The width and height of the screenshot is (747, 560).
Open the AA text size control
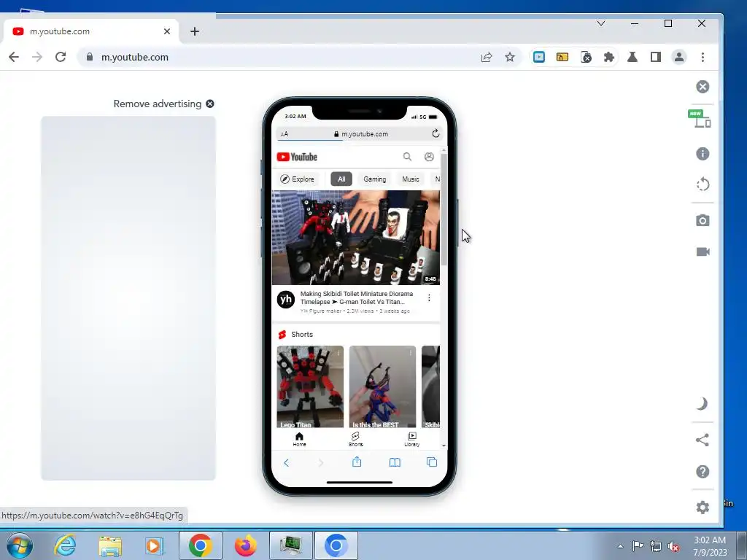coord(285,134)
